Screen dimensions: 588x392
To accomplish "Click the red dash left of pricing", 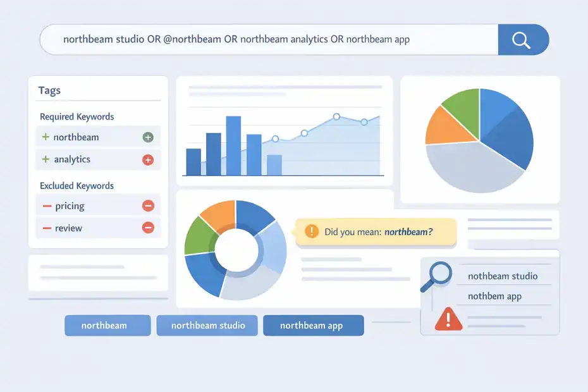I will (47, 206).
